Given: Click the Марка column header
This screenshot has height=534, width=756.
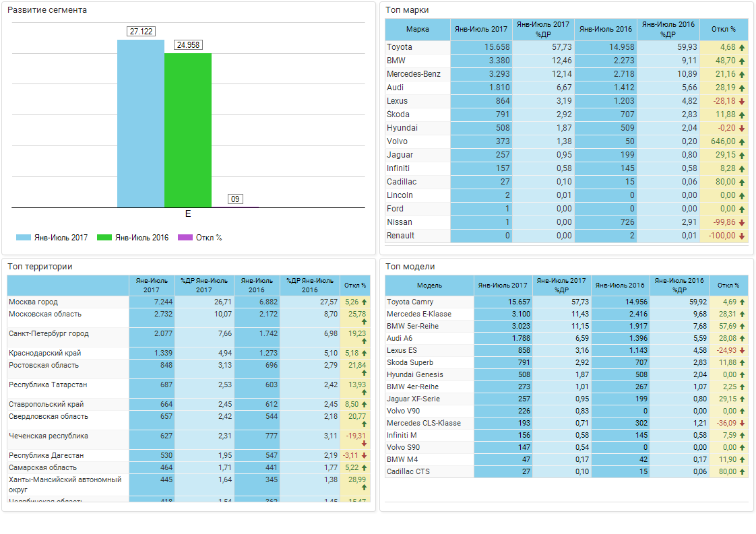Looking at the screenshot, I should click(418, 30).
